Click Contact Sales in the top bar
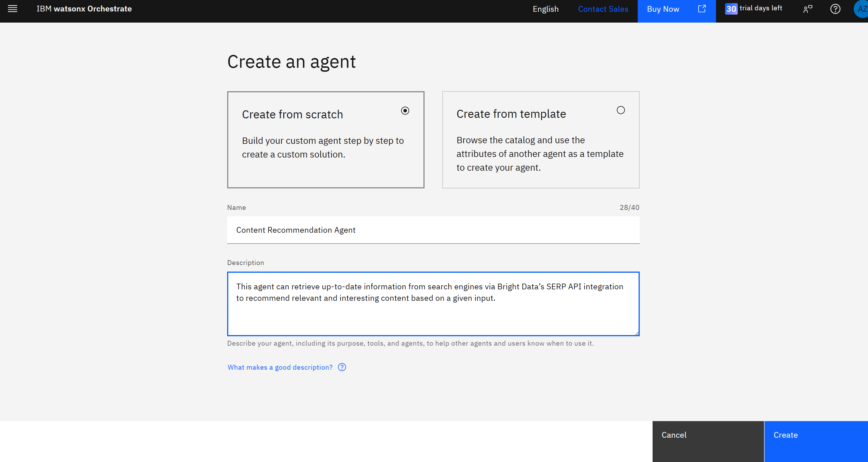The height and width of the screenshot is (462, 868). (603, 9)
